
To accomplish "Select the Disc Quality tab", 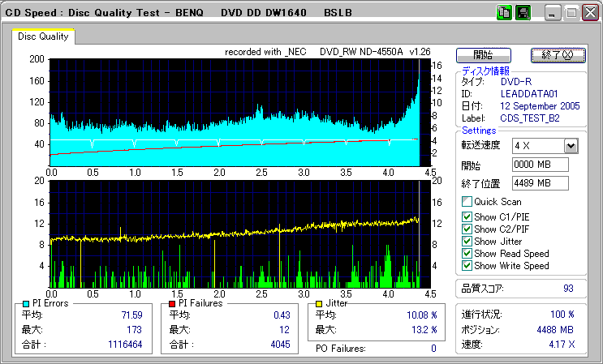I will (44, 37).
